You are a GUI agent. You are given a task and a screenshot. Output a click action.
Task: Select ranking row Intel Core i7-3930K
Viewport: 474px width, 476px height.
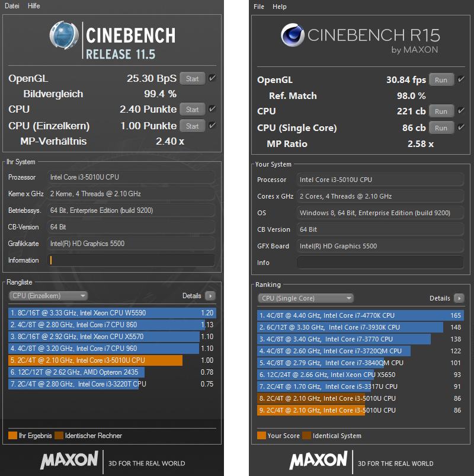point(360,327)
